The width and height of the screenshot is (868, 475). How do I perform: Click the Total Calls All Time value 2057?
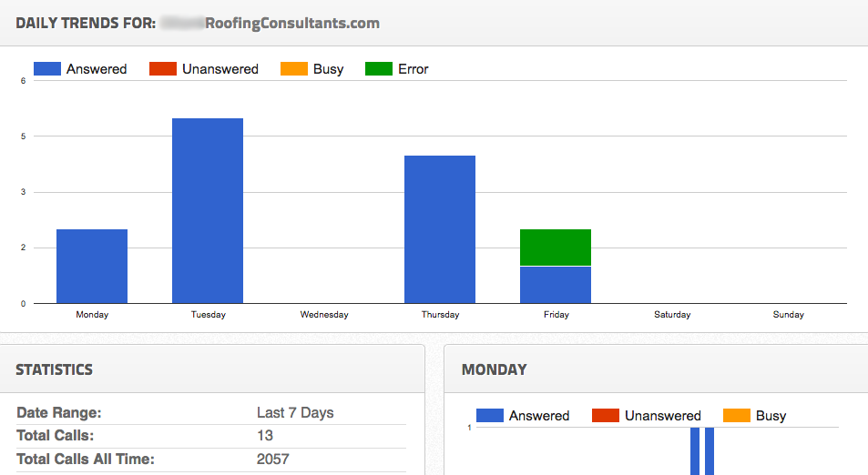[x=272, y=460]
